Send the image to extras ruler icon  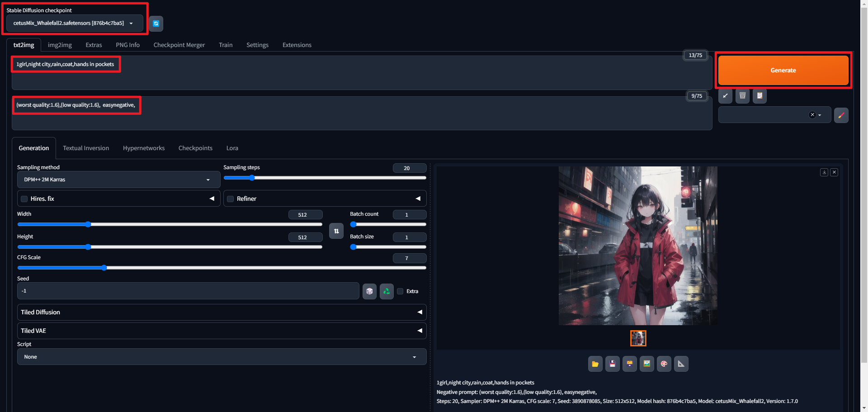pyautogui.click(x=681, y=364)
